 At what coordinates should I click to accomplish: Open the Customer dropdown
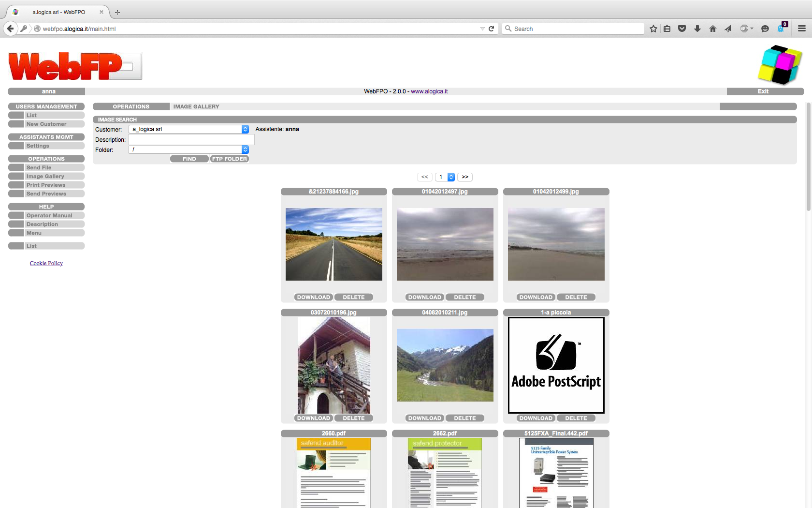(x=188, y=129)
